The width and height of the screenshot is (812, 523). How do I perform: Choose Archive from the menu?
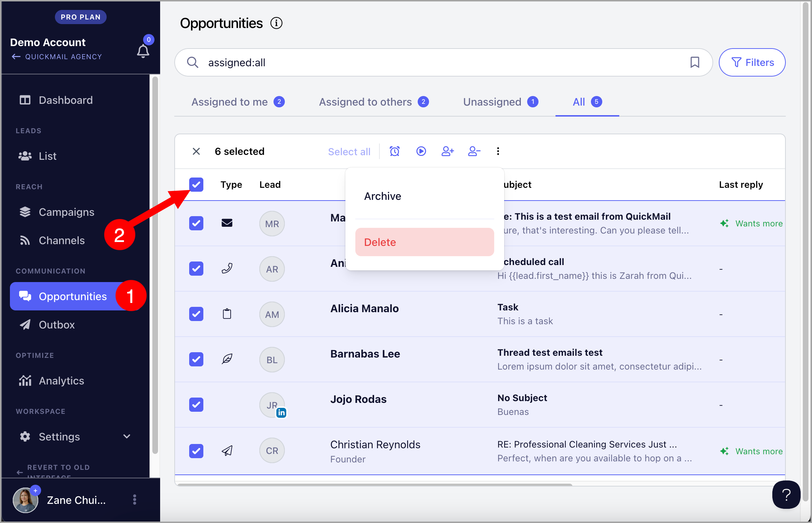coord(424,196)
